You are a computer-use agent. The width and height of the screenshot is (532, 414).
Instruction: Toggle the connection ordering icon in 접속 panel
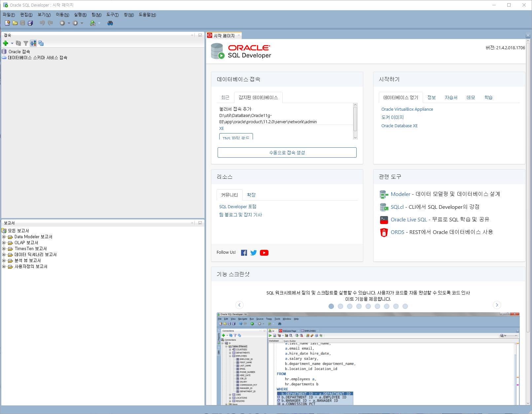(x=33, y=43)
